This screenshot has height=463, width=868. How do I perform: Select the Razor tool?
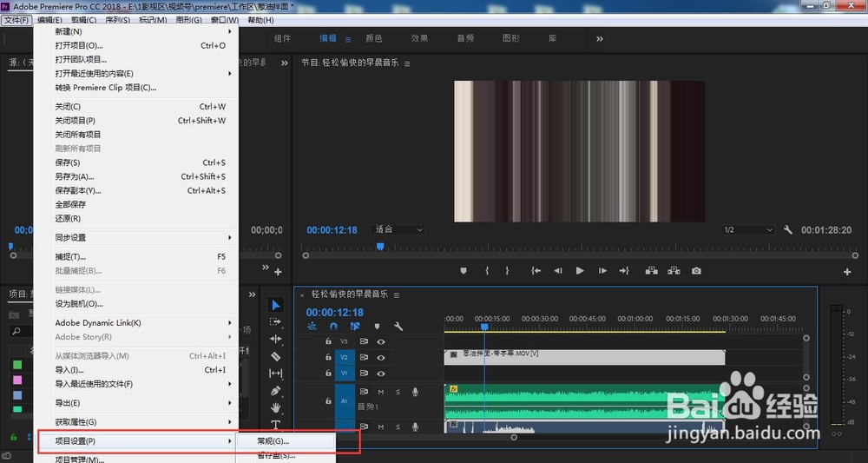[x=275, y=356]
